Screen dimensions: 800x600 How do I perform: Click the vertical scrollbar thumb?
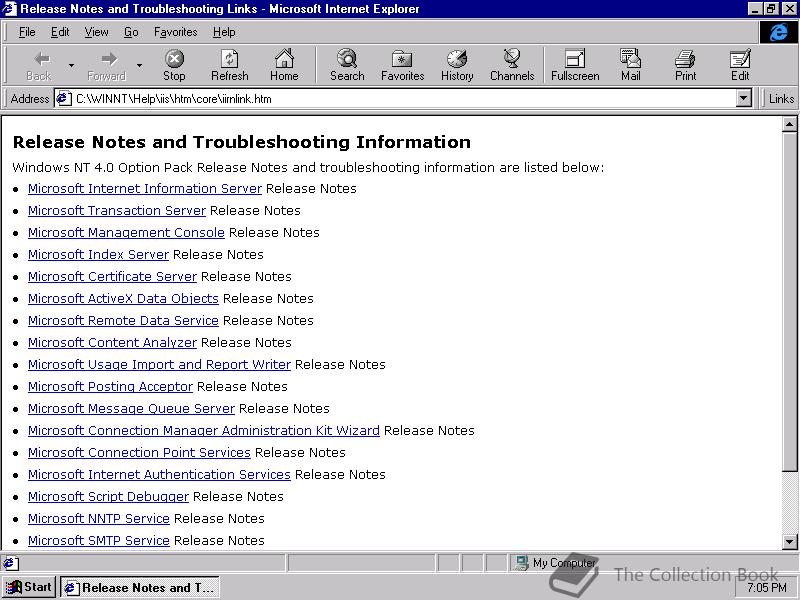pos(789,301)
